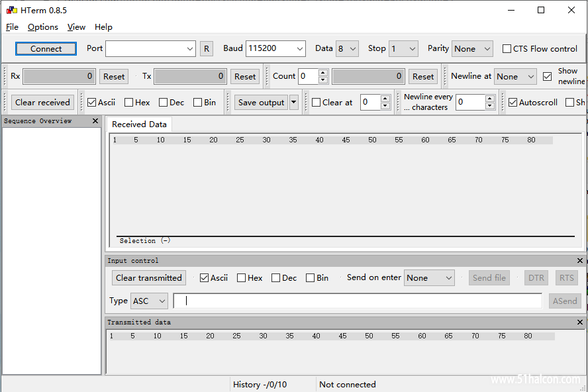Open the Newline at dropdown
The image size is (588, 392).
coord(515,77)
